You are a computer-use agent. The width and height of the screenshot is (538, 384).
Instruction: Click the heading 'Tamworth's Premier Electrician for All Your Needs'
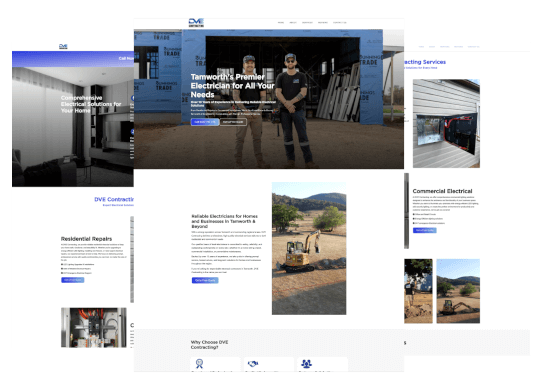click(232, 86)
